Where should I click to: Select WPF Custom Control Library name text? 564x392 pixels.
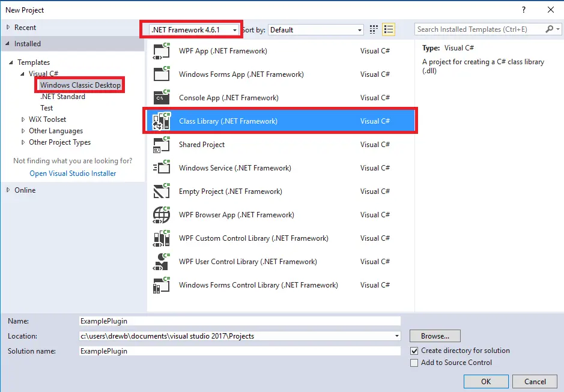click(x=253, y=238)
